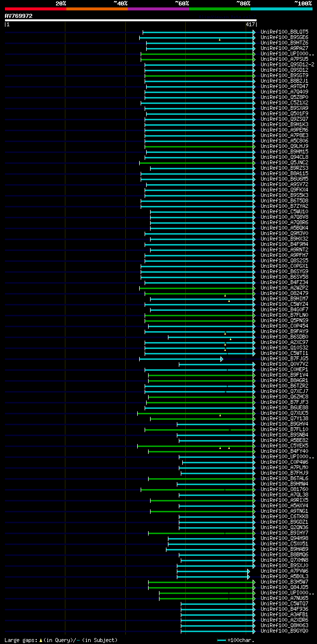Screen dimensions: 317x644
Task: Click label UniRef100_A7NU65
Action: tap(284, 598)
